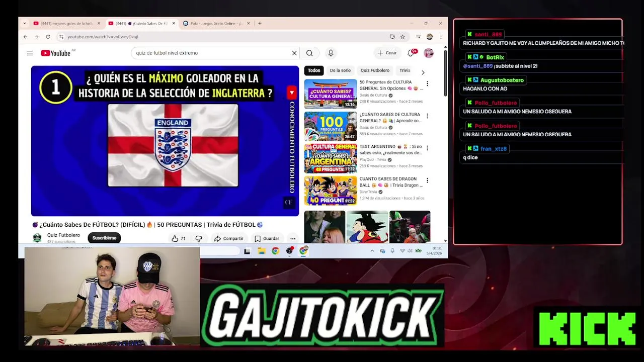Open a new Chrome tab
The image size is (644, 362).
[260, 23]
